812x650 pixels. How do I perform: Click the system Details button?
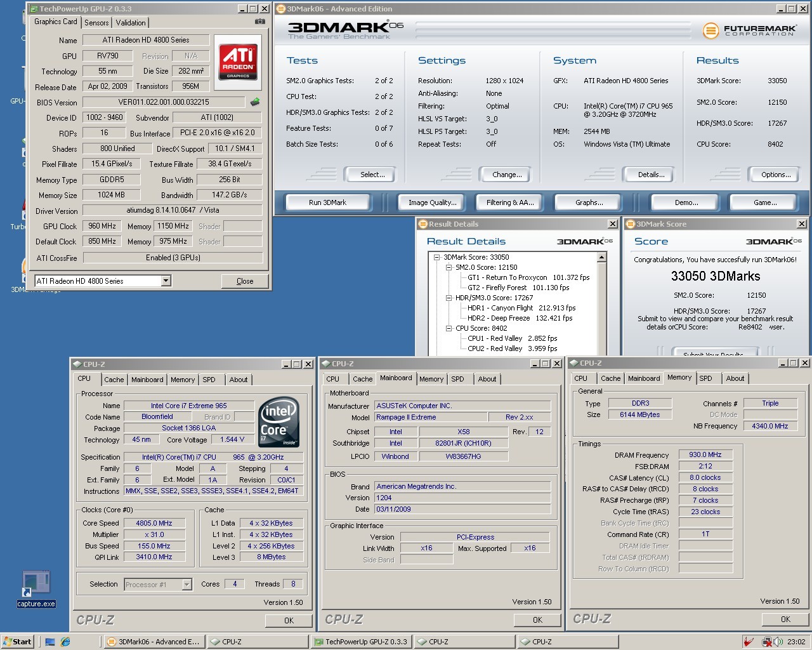pyautogui.click(x=652, y=175)
